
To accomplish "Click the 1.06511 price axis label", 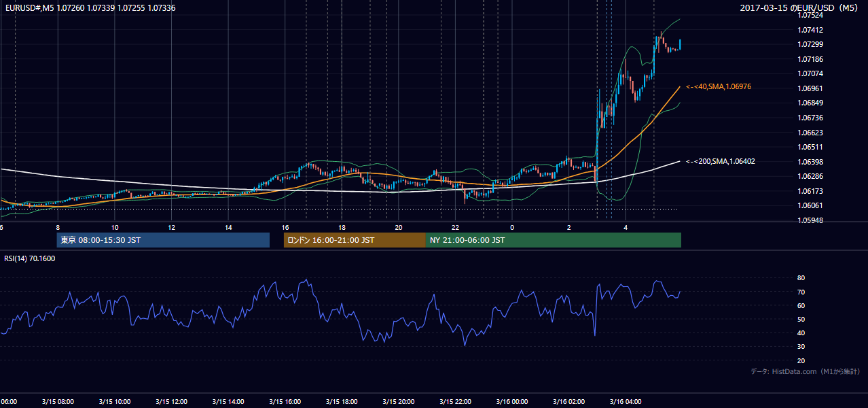I will (x=811, y=147).
